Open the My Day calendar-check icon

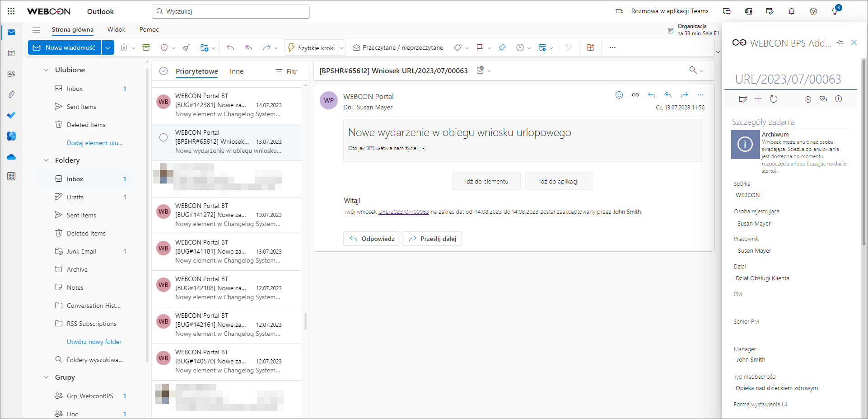coord(770,11)
